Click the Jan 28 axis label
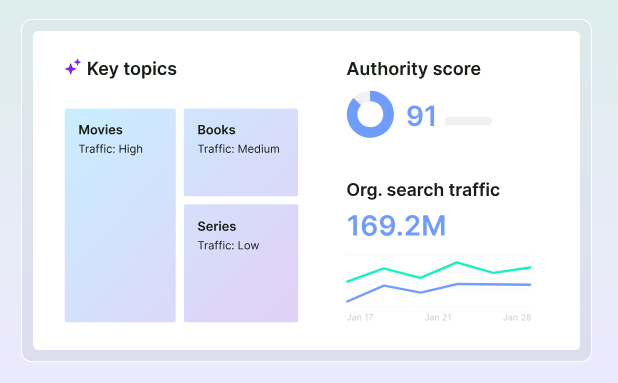 click(517, 318)
